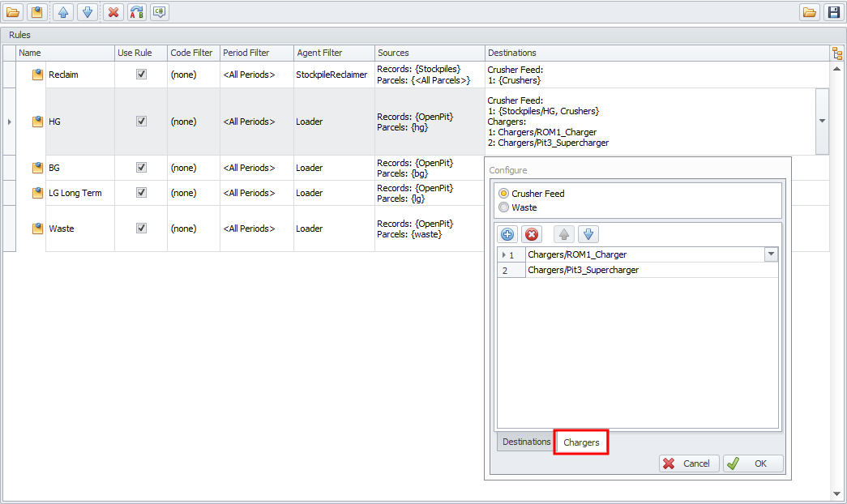Click the save disk icon at top right
The image size is (847, 504).
[x=833, y=12]
